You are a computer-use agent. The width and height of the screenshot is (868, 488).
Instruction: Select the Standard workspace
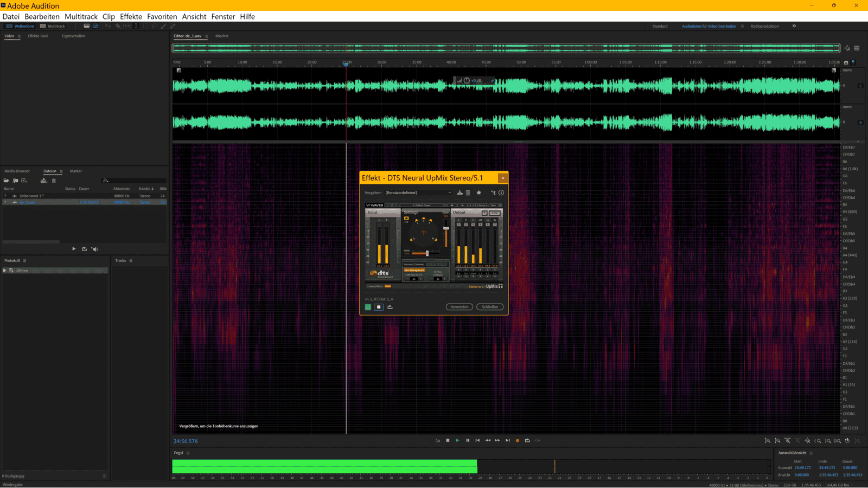pyautogui.click(x=660, y=26)
